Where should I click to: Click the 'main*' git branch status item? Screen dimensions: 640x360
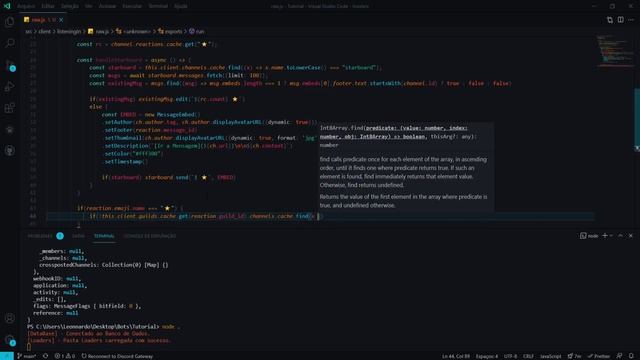coord(26,356)
